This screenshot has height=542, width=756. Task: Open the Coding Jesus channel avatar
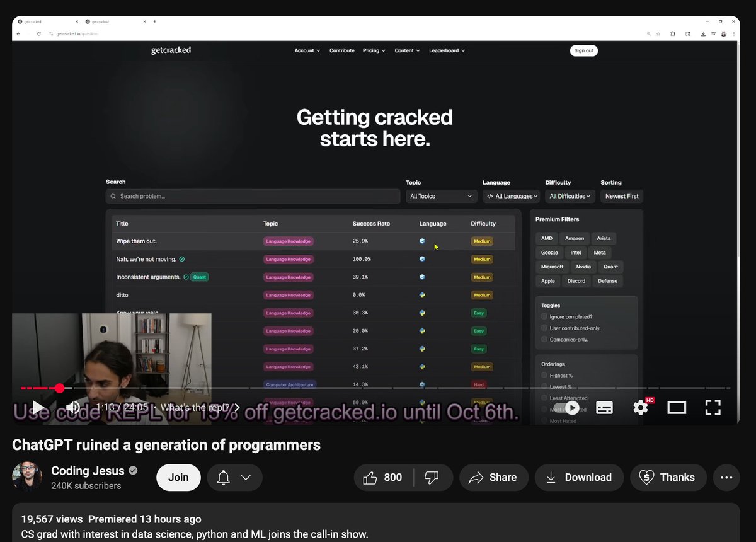(27, 477)
